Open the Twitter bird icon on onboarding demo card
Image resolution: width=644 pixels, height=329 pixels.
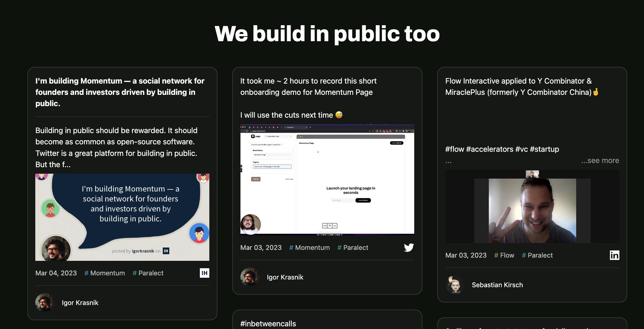tap(409, 247)
